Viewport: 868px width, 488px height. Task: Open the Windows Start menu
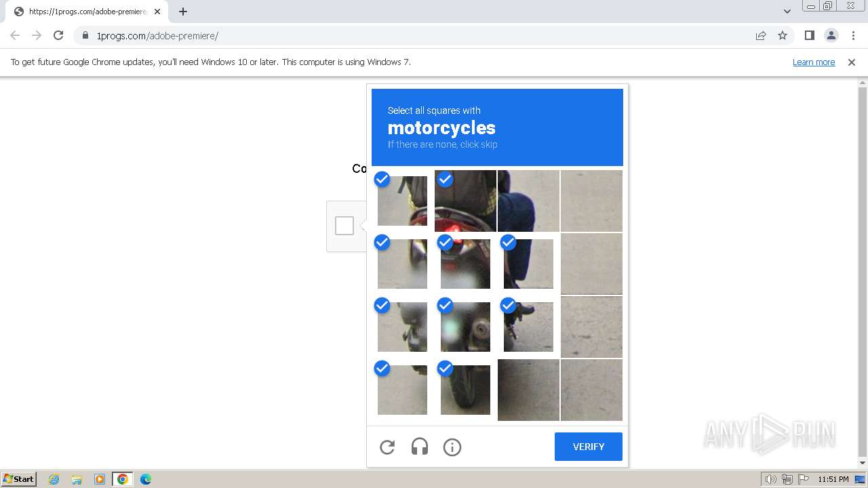click(19, 479)
